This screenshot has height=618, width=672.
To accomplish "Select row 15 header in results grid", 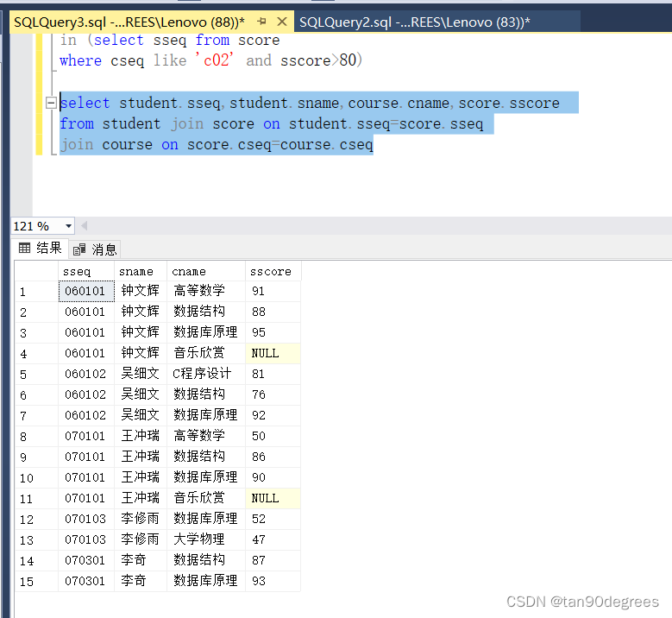I will click(x=36, y=582).
